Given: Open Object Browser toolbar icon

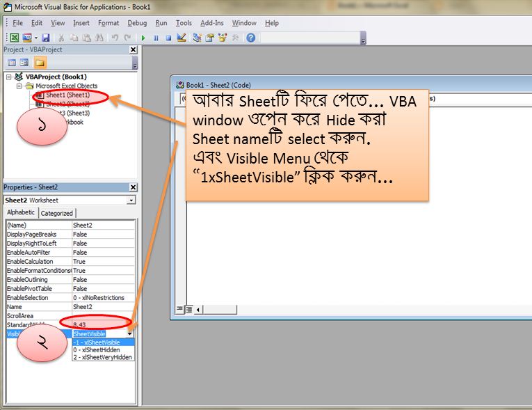Looking at the screenshot, I should coord(223,38).
